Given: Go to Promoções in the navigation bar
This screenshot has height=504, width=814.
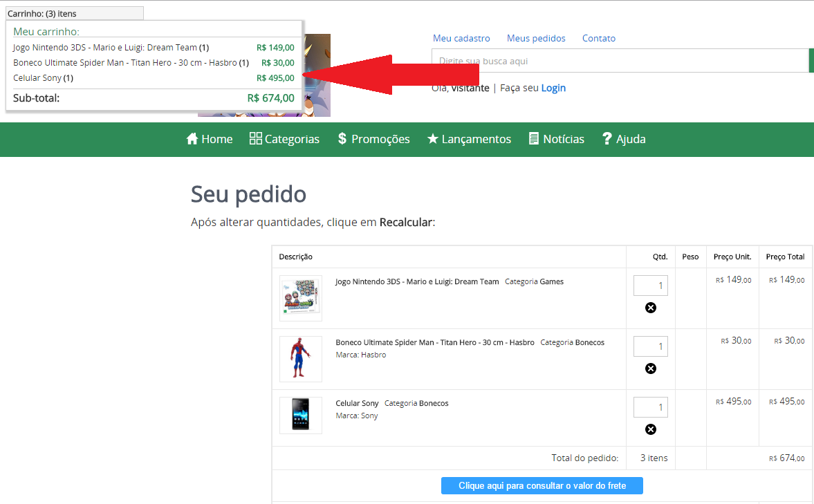Looking at the screenshot, I should (x=373, y=139).
